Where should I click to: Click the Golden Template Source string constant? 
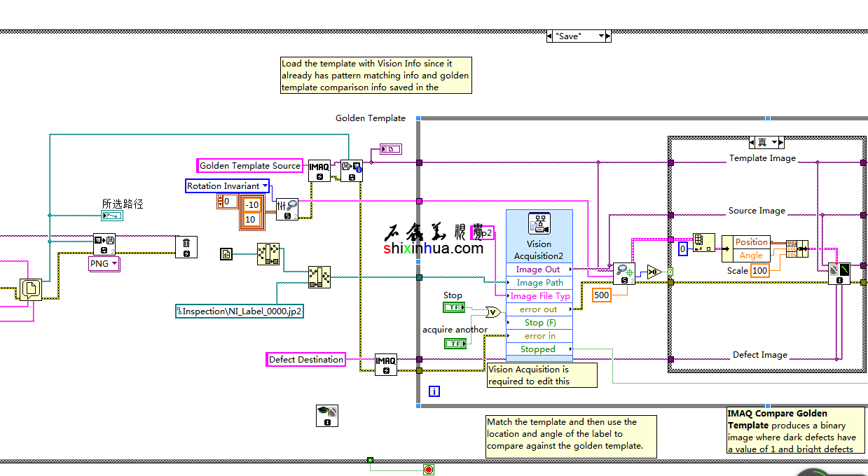[x=250, y=166]
